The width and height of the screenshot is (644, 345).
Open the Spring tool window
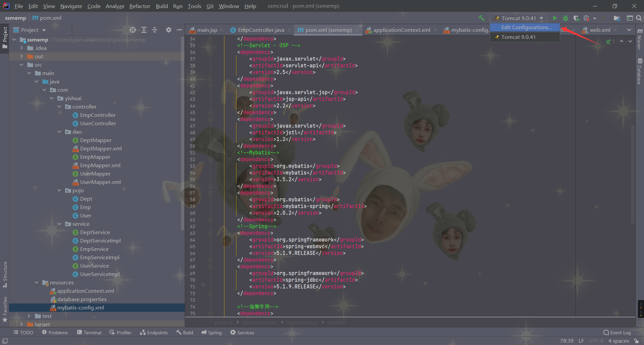211,332
